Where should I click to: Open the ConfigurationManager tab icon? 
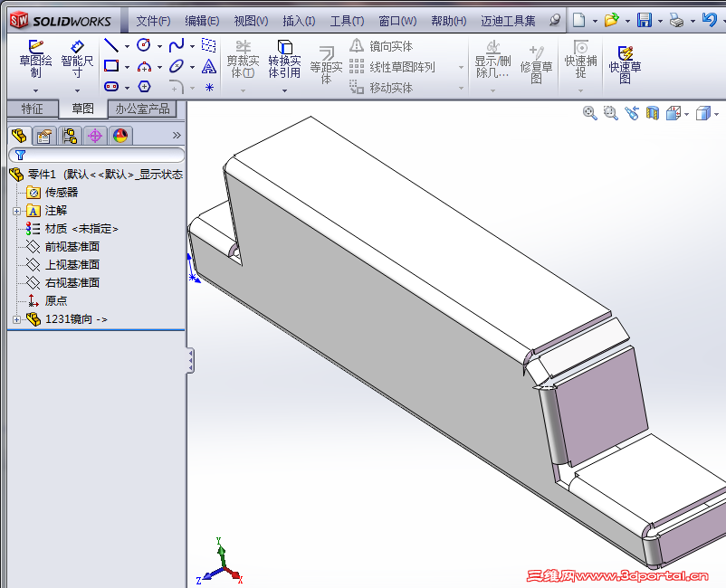[x=70, y=136]
